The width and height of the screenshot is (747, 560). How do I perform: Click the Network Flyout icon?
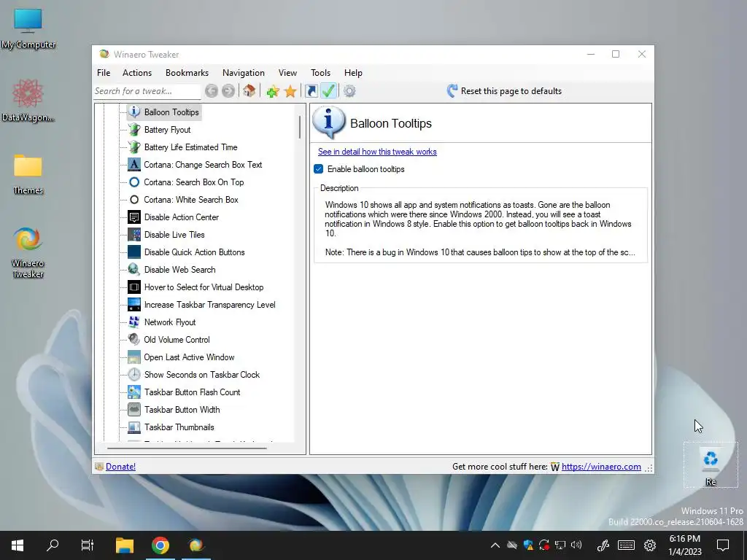tap(134, 322)
